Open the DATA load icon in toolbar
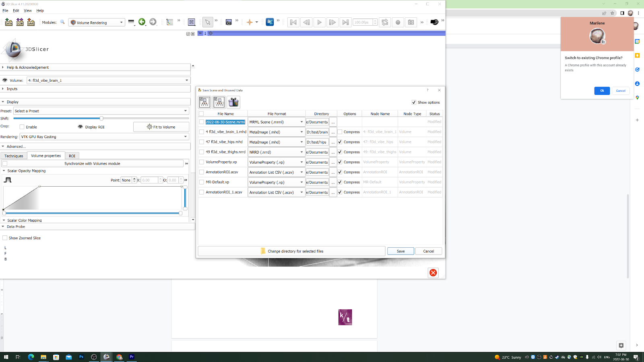This screenshot has height=362, width=644. pos(8,22)
